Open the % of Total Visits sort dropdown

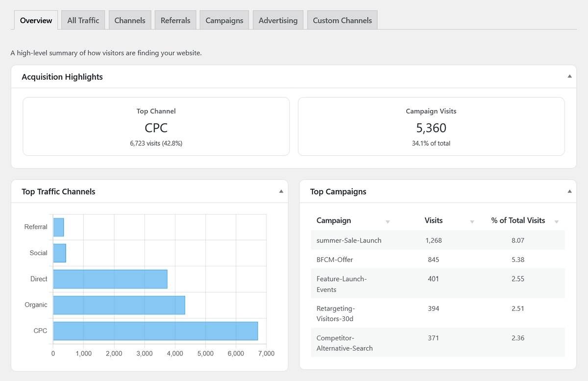556,221
